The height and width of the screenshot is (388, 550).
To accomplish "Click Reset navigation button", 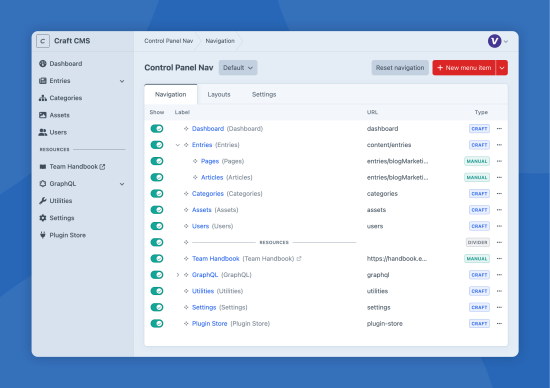I will click(x=400, y=68).
